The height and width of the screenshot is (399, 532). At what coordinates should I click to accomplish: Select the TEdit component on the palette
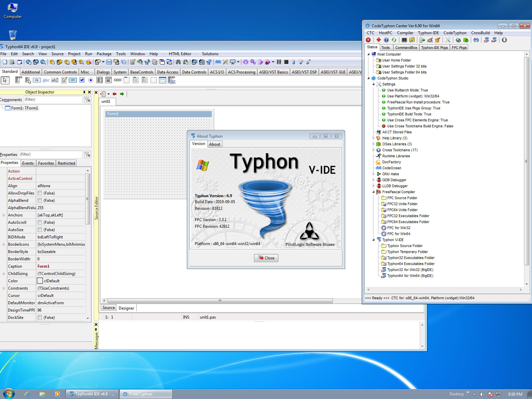click(x=55, y=80)
